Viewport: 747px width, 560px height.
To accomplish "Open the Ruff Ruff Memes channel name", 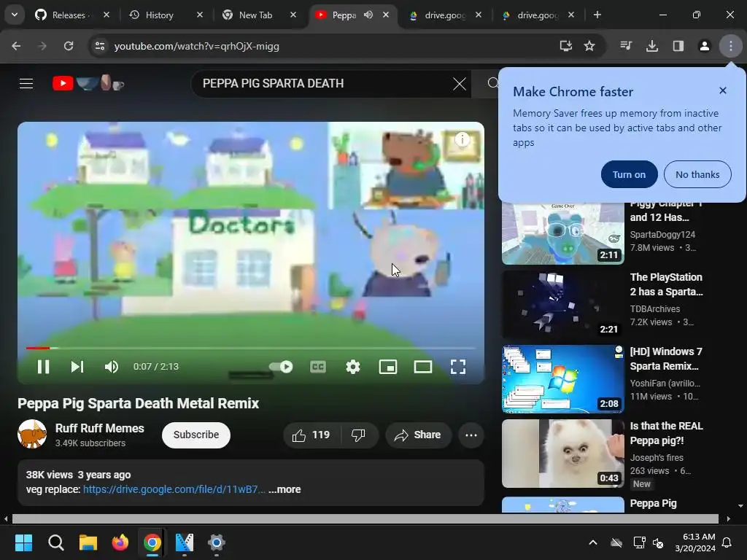I will [x=99, y=428].
